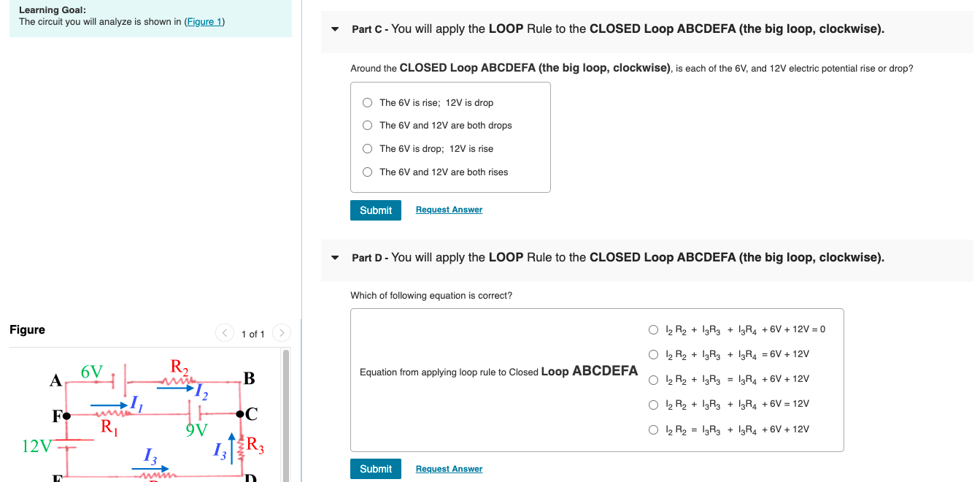Collapse the Part D section triangle

point(335,258)
